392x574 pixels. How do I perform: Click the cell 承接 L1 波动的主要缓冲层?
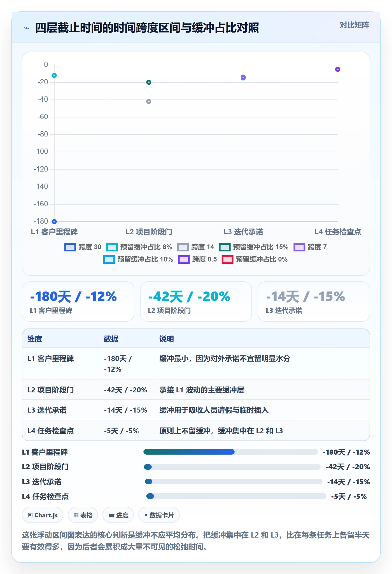point(202,390)
